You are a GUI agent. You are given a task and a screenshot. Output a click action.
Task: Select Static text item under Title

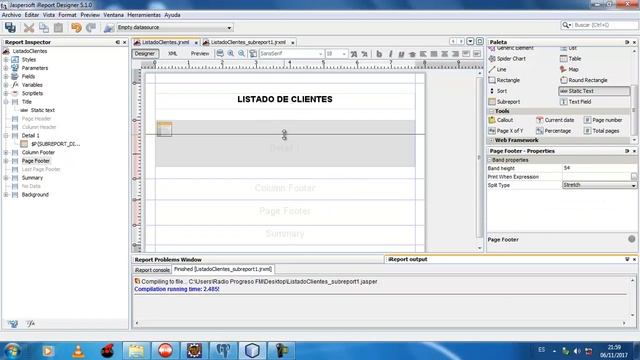click(42, 110)
